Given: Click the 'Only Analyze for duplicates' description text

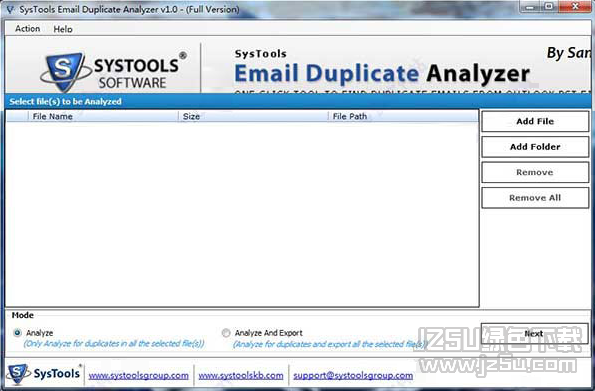Looking at the screenshot, I should [114, 344].
